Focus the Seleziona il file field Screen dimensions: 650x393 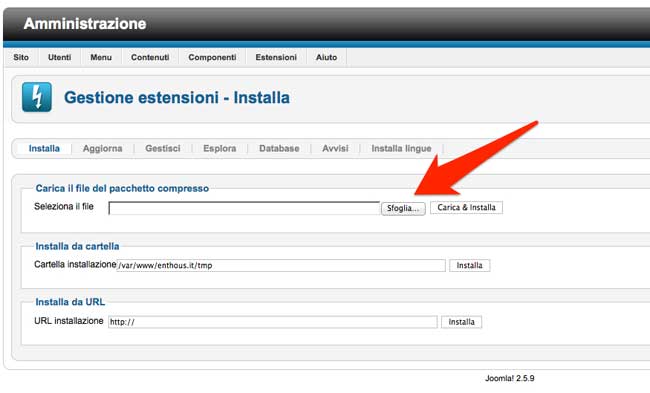coord(244,208)
